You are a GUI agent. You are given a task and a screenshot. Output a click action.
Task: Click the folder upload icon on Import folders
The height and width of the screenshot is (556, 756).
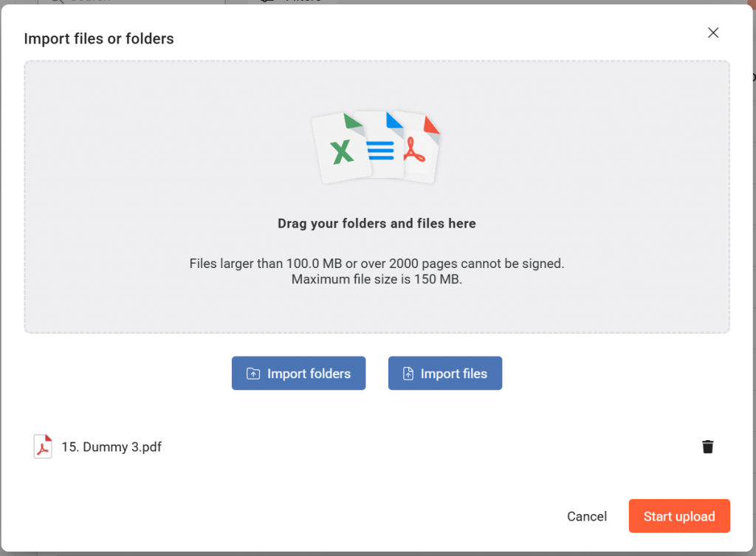[x=253, y=374]
